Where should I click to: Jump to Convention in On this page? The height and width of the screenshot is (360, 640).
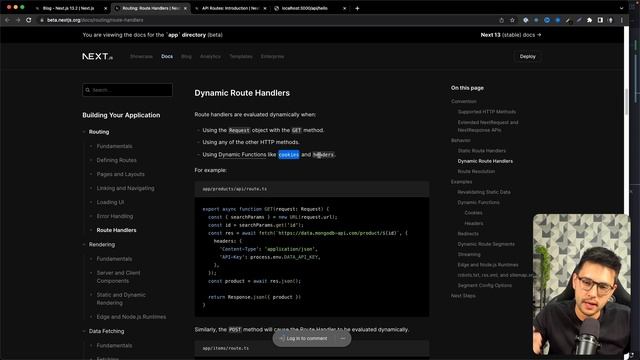464,101
